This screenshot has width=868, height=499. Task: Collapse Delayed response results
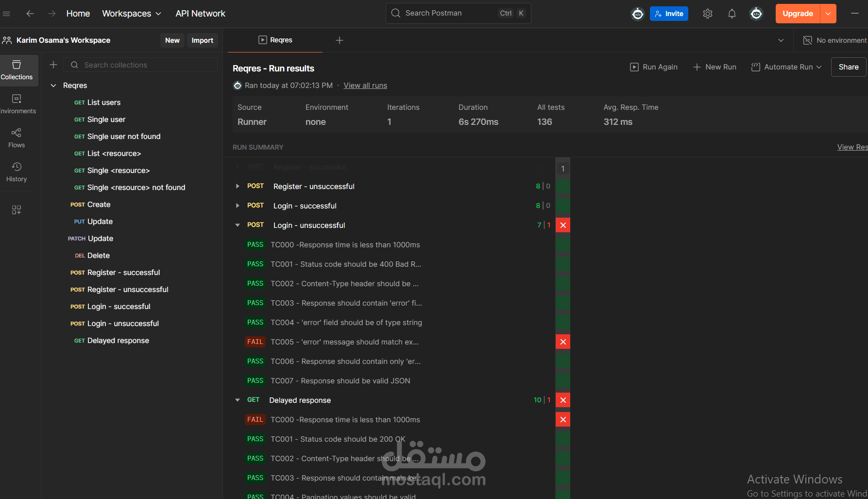(238, 400)
